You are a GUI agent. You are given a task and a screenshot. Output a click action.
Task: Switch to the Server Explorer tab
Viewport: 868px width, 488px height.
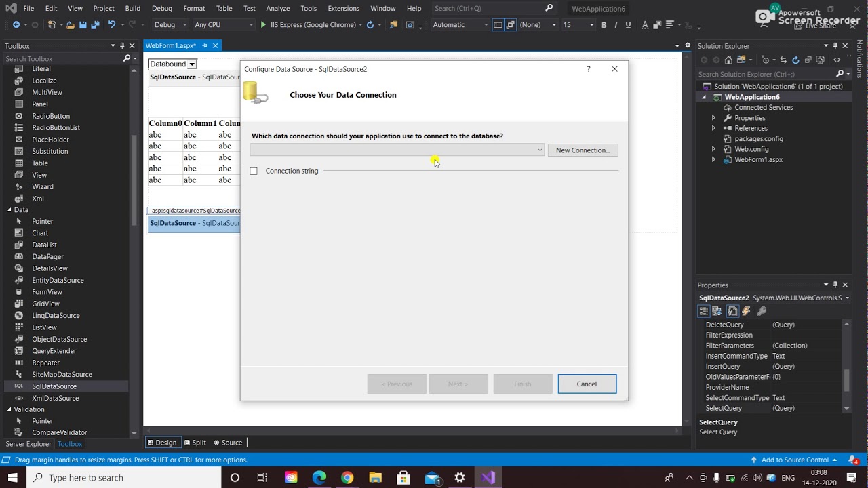pyautogui.click(x=28, y=444)
